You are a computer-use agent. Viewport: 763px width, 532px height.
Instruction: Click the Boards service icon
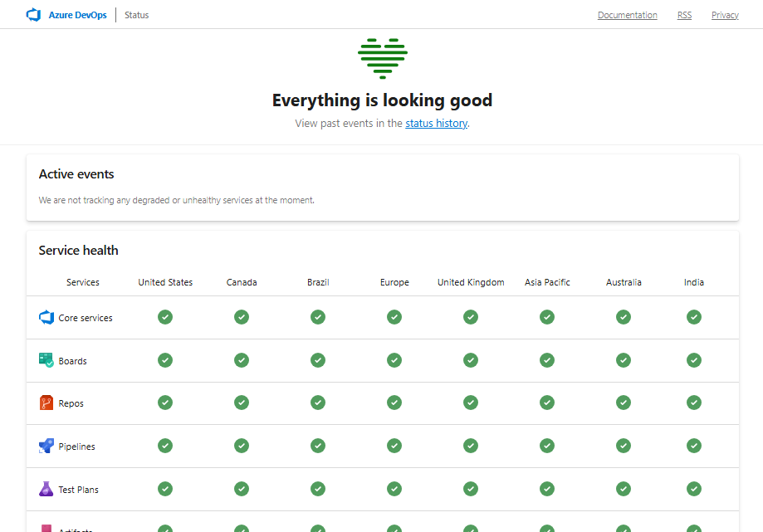(46, 360)
